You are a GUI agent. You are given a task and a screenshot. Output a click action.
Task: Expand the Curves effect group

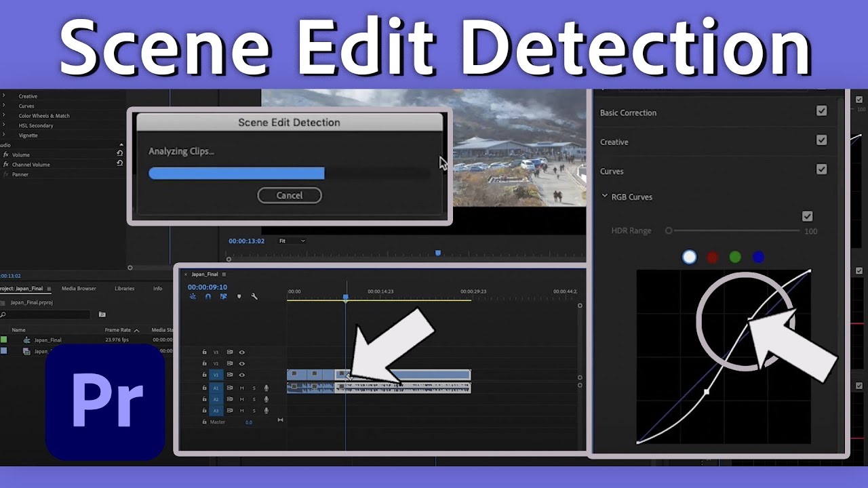[3, 106]
